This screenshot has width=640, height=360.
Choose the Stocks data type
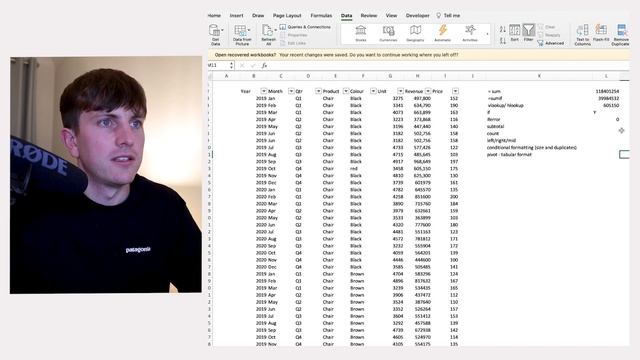(x=361, y=33)
